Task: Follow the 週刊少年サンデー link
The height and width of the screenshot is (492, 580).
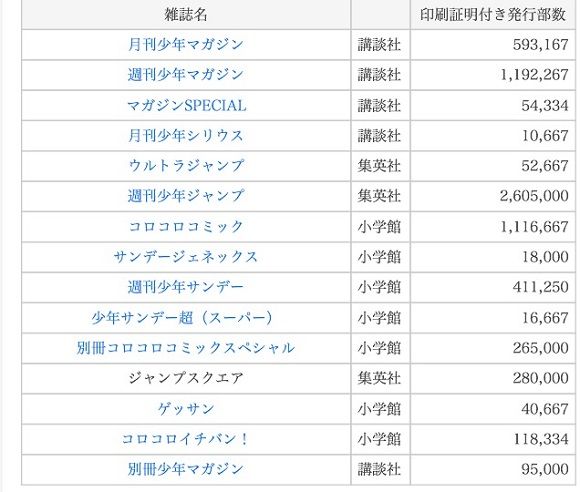Action: point(186,287)
